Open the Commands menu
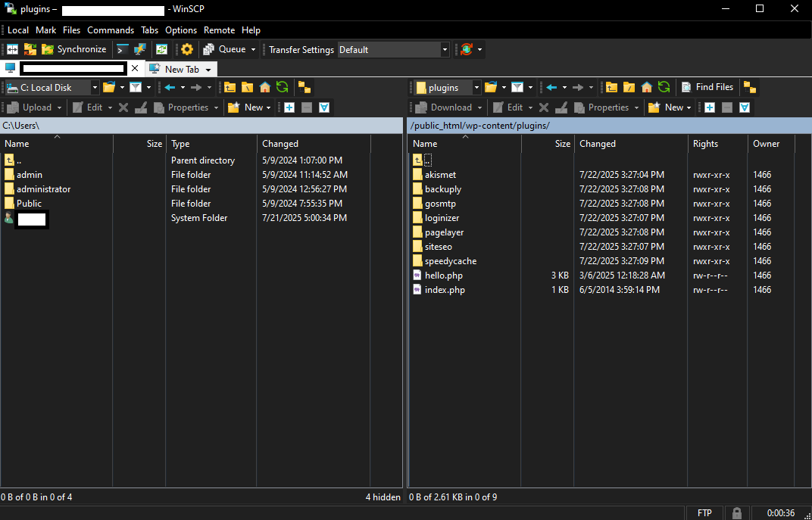Image resolution: width=812 pixels, height=520 pixels. click(111, 30)
